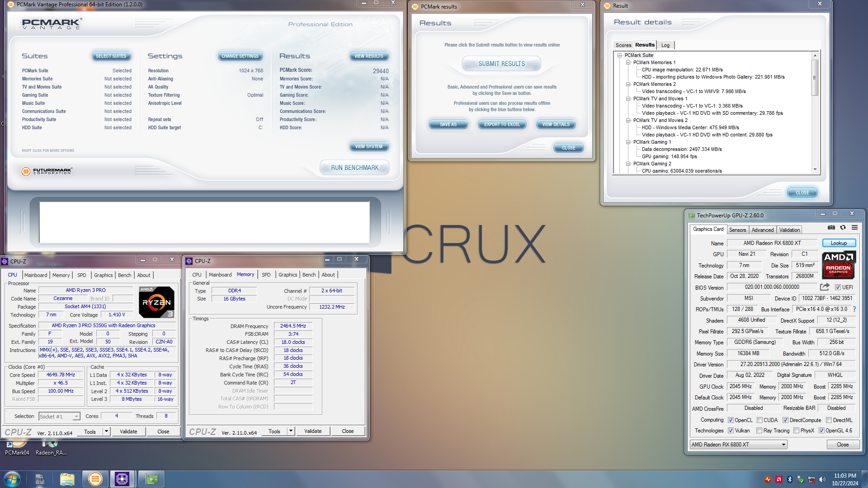Switch to the Sensors tab in GPU-Z
The image size is (868, 488).
[x=737, y=230]
